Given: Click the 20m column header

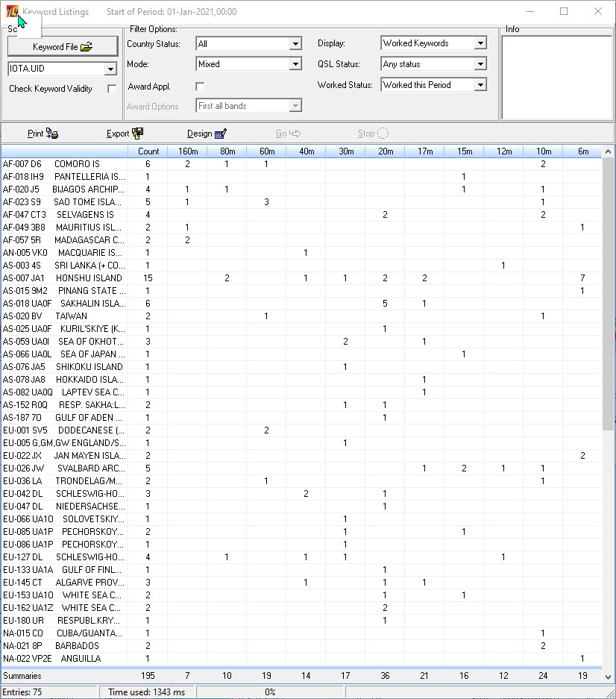Looking at the screenshot, I should tap(385, 151).
